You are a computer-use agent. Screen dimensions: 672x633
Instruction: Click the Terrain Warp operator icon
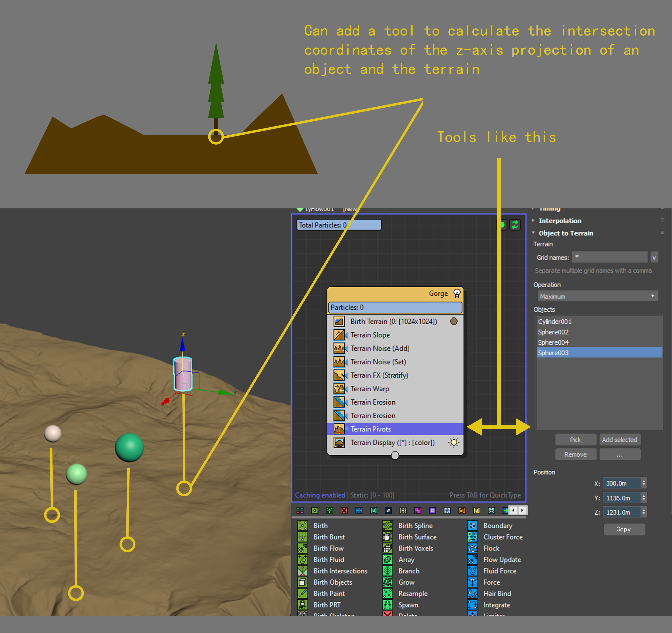(x=339, y=389)
